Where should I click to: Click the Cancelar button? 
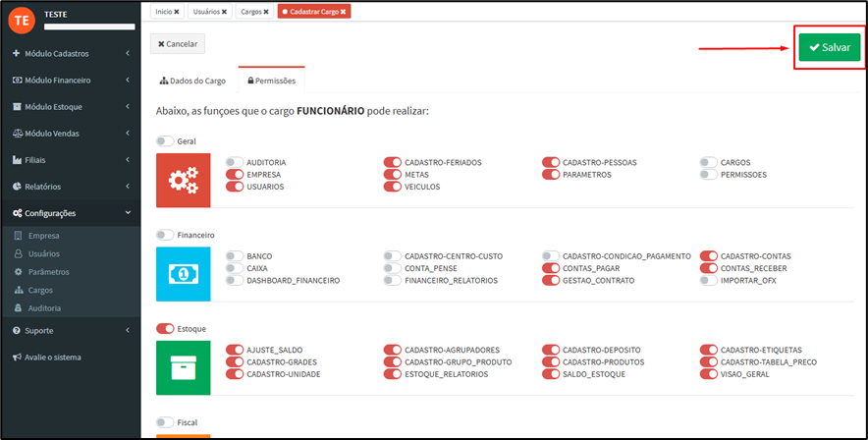pos(178,44)
